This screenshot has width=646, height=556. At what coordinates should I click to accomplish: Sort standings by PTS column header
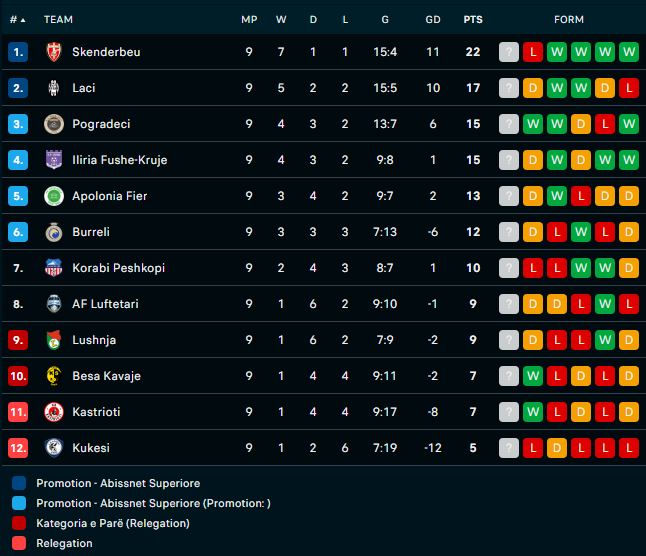click(472, 20)
